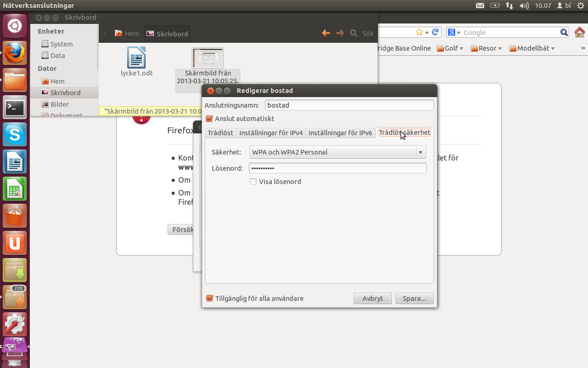Viewport: 588px width, 368px height.
Task: Go forward in file manager
Action: [x=340, y=33]
